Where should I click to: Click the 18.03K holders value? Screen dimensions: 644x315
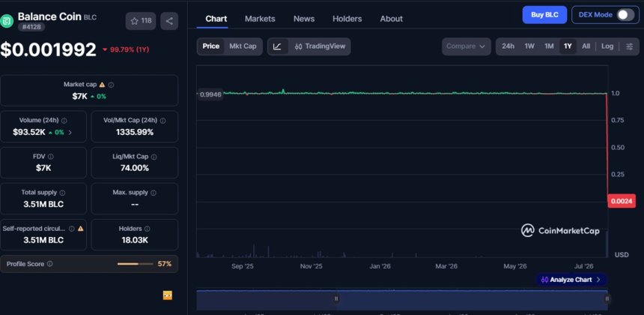[135, 240]
